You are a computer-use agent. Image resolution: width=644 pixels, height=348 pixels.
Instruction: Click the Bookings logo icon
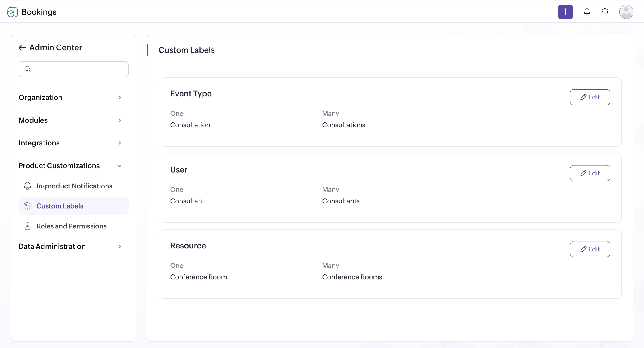(x=13, y=12)
